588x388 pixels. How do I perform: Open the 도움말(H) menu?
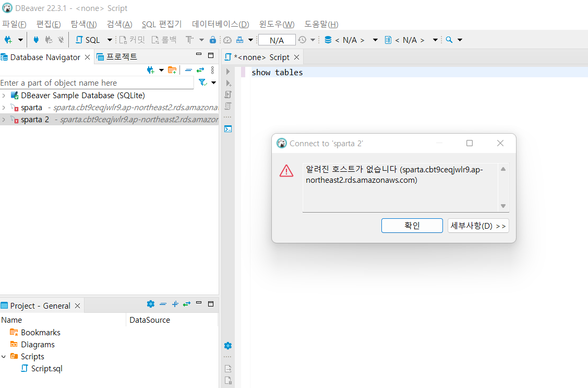tap(321, 24)
